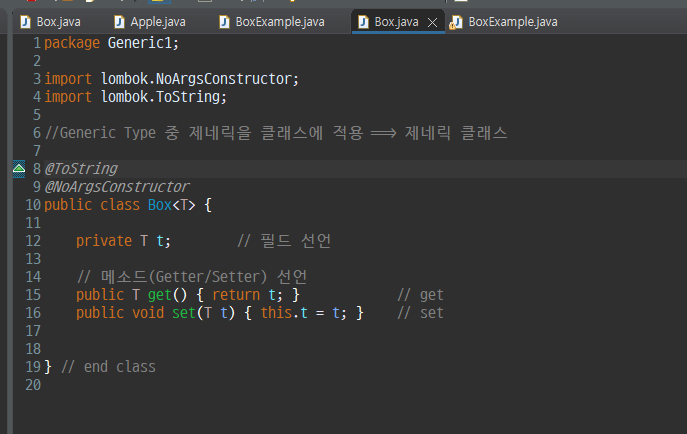Click 'this' keyword in set method
687x434 pixels.
[276, 312]
